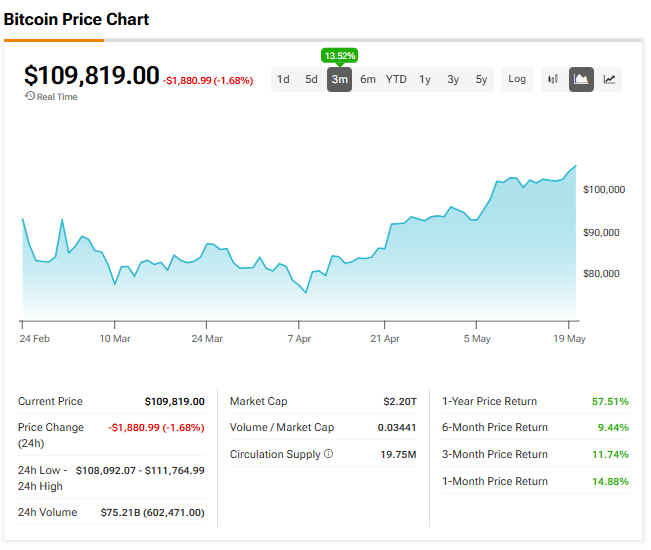Select the 6m time range

point(368,79)
